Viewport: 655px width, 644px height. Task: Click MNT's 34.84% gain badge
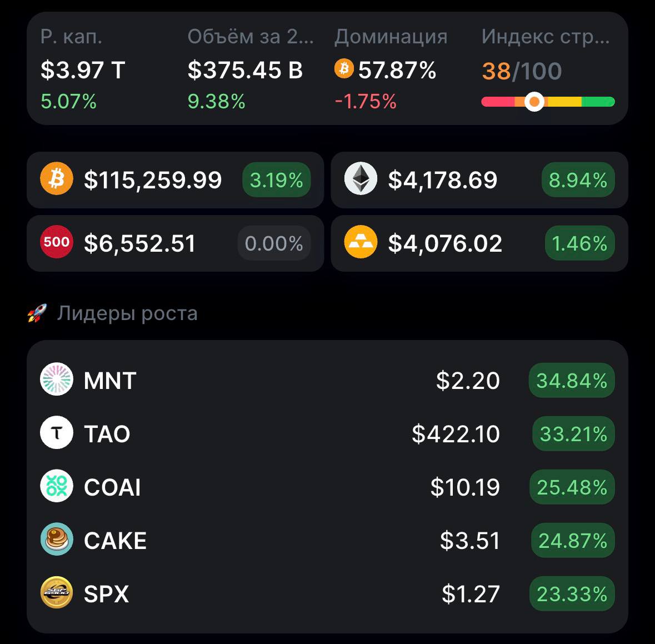point(571,381)
